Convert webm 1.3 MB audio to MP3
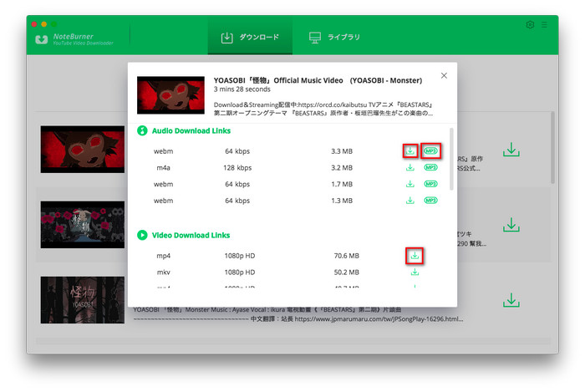Screen dimensions: 585x392 click(x=430, y=201)
